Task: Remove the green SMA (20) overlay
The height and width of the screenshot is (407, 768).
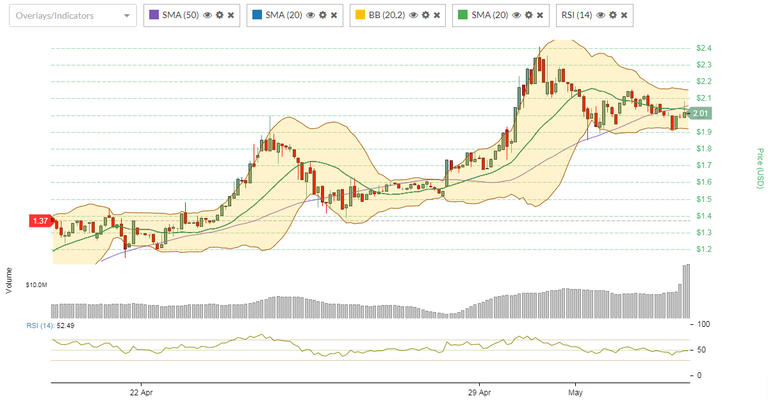Action: pyautogui.click(x=540, y=15)
